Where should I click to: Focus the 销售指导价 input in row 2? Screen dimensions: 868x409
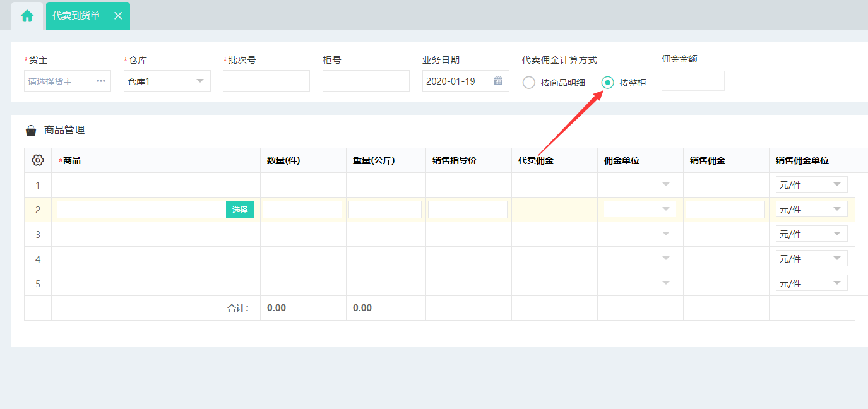pyautogui.click(x=468, y=210)
